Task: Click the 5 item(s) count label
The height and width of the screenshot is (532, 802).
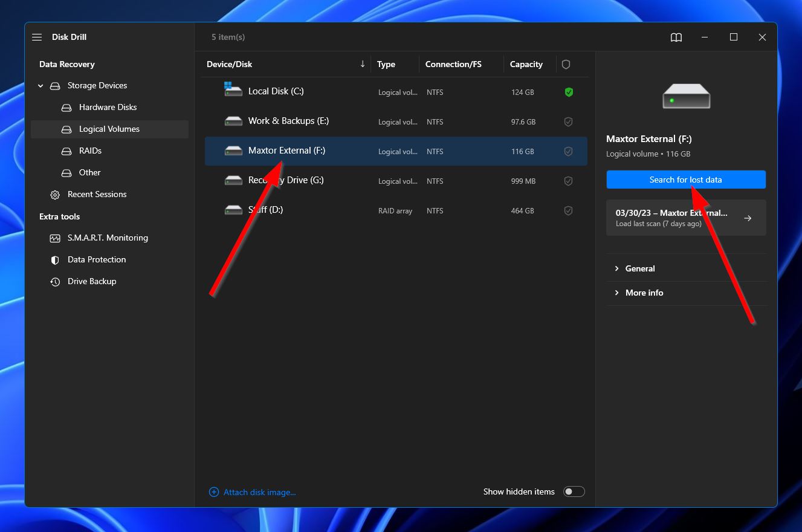Action: tap(228, 37)
